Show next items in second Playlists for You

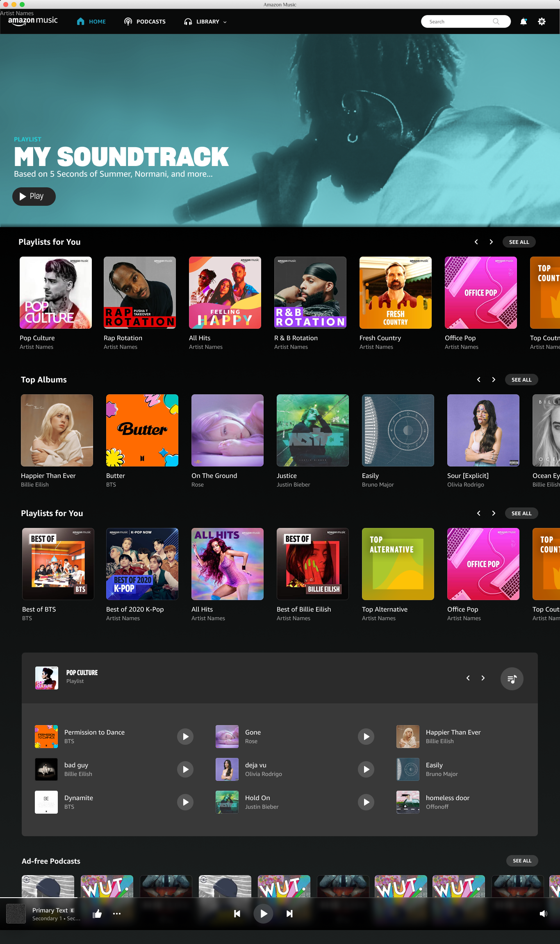click(494, 513)
